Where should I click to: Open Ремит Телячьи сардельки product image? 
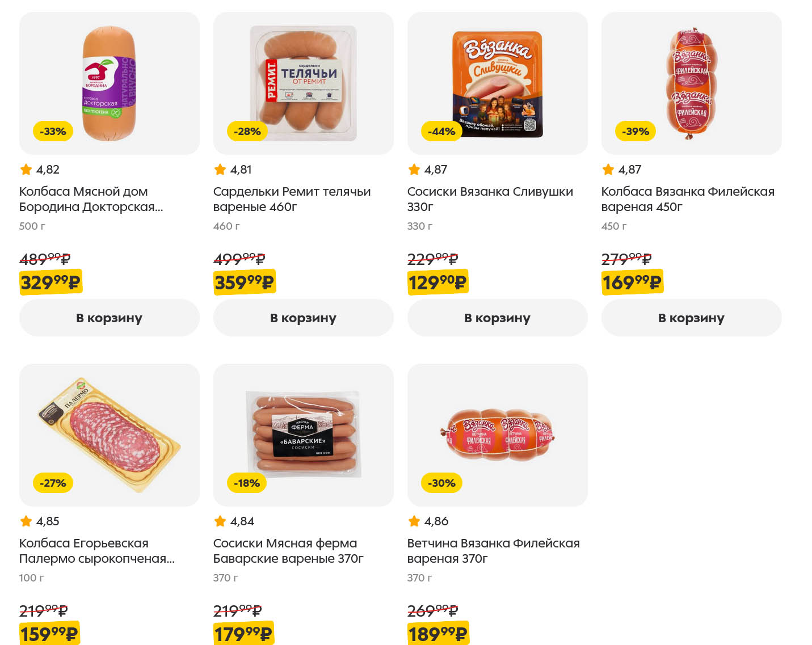point(304,83)
